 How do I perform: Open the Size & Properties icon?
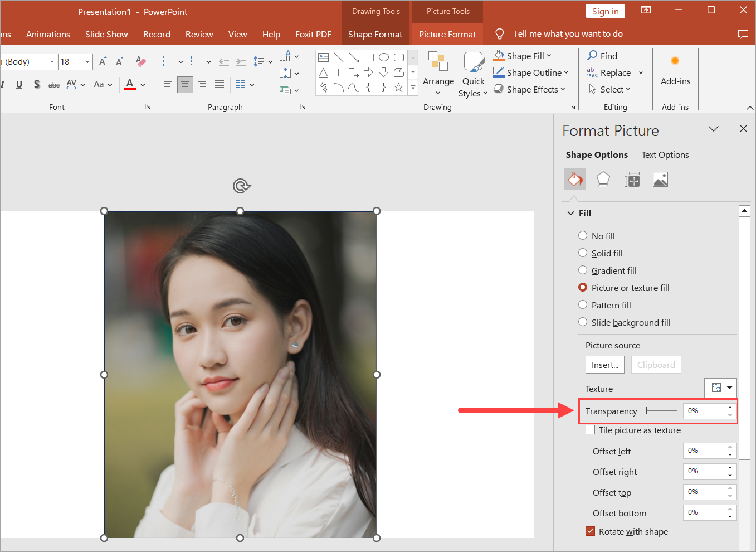632,179
